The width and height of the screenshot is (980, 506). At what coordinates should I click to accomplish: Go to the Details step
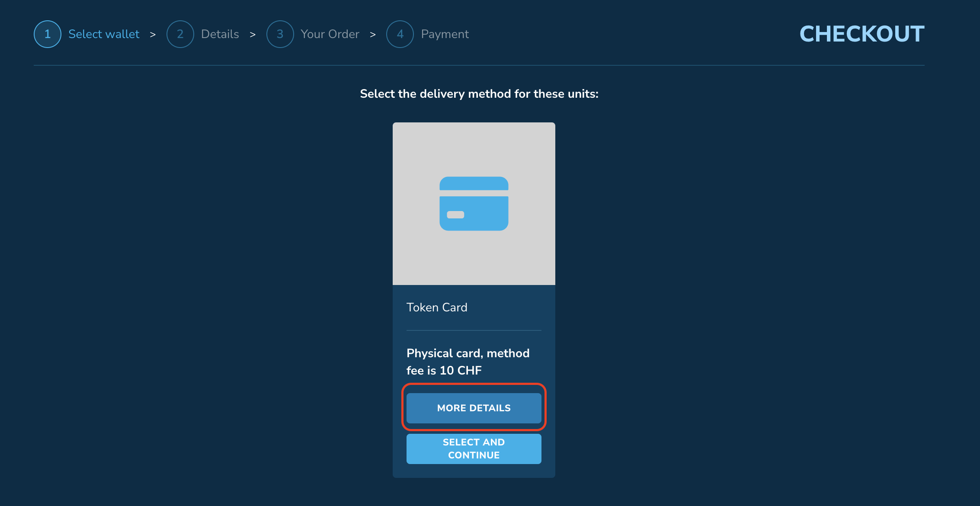[220, 34]
